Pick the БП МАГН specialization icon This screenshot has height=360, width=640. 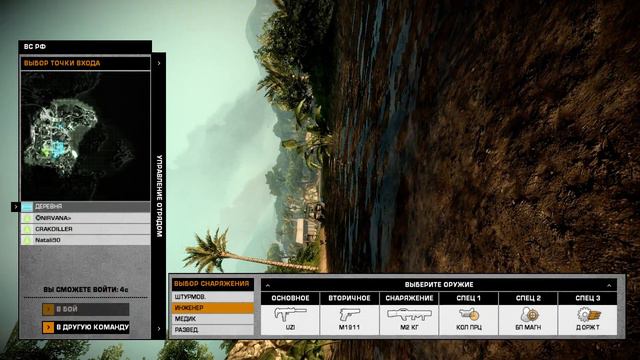pyautogui.click(x=528, y=315)
